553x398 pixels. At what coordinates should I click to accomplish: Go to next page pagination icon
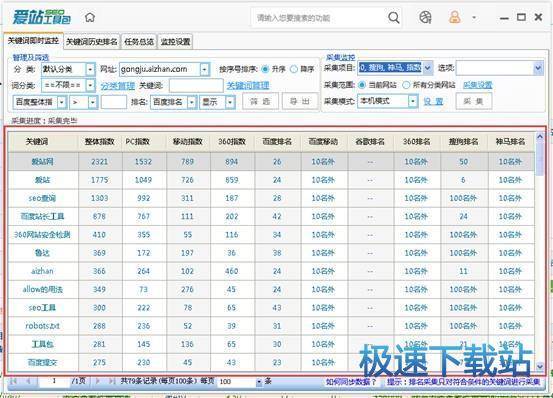coord(98,381)
